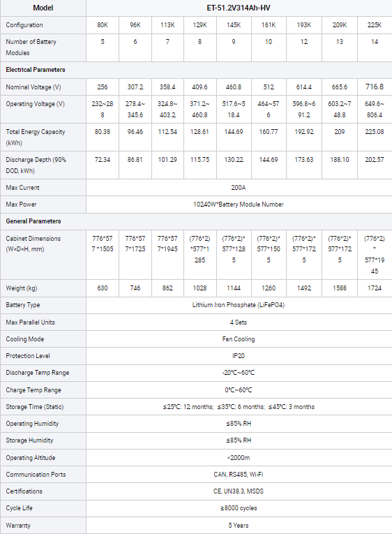This screenshot has width=392, height=534.
Task: Click the Electrical Parameters section header
Action: [36, 70]
